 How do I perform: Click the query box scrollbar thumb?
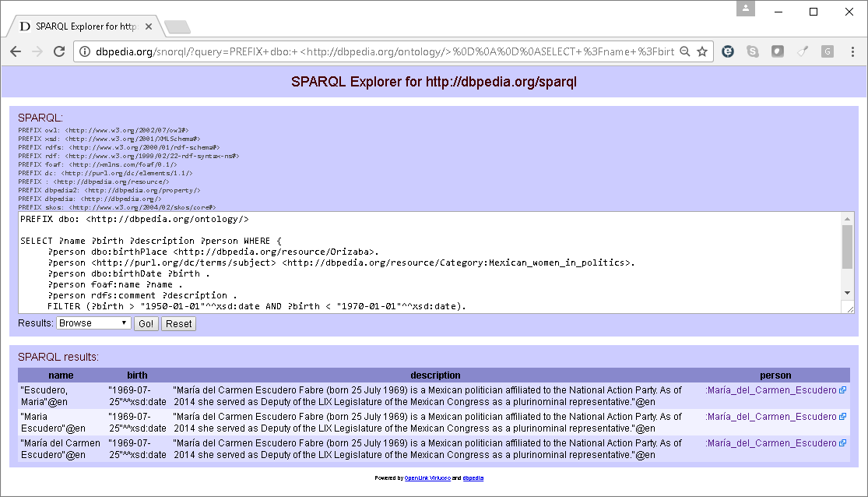pos(847,247)
